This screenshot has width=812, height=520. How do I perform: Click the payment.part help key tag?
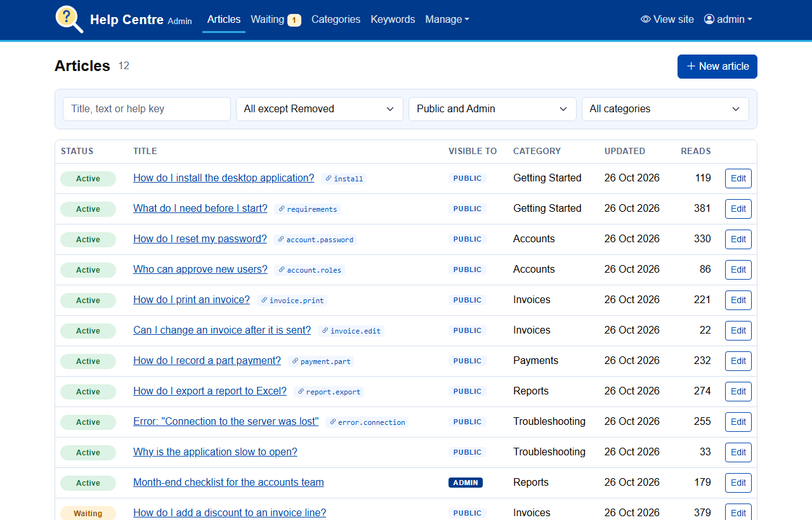coord(321,361)
